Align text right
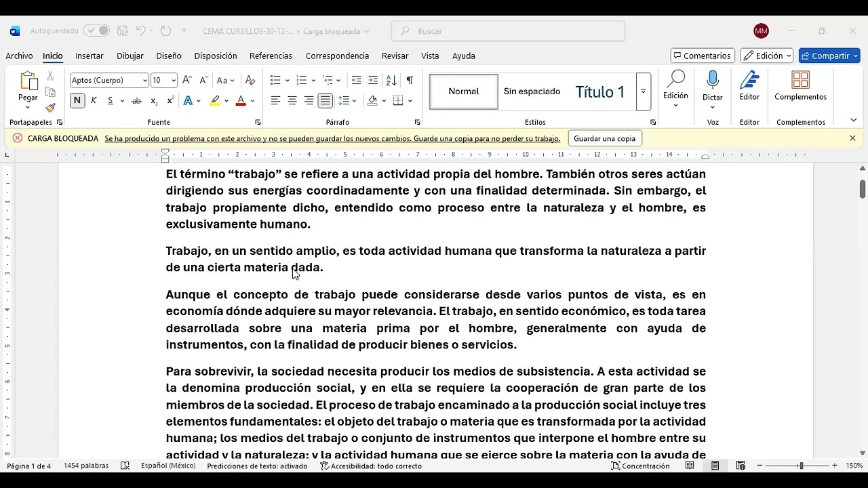 (x=309, y=100)
